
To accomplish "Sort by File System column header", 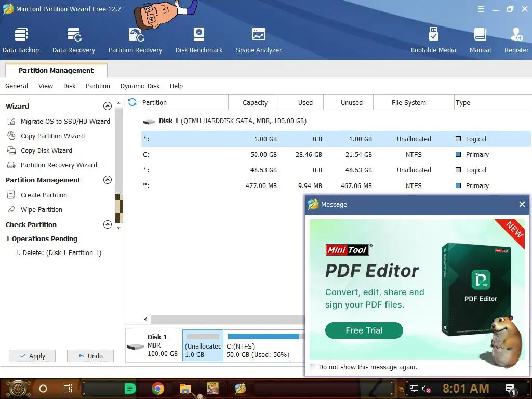I will click(x=414, y=102).
